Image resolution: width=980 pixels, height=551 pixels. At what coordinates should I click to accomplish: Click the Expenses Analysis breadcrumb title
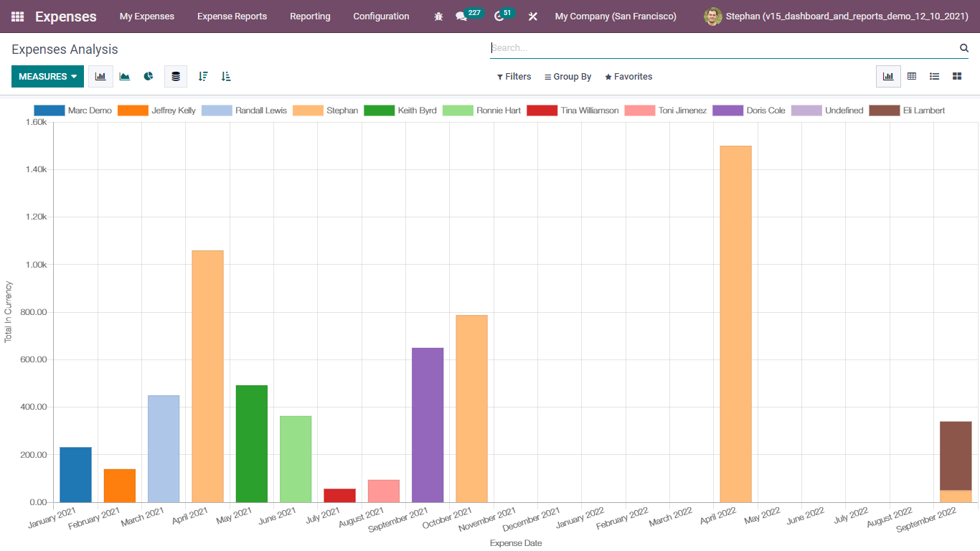pyautogui.click(x=65, y=49)
